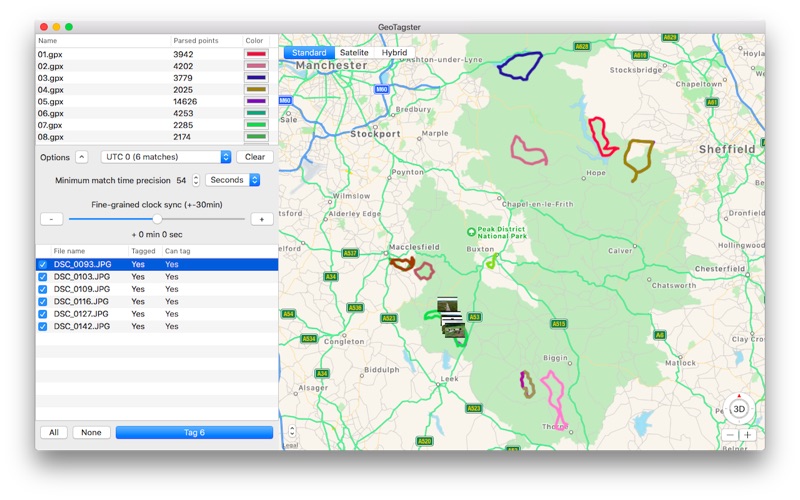This screenshot has width=800, height=500.
Task: Click the A6 road shield near Matlock
Action: [660, 335]
